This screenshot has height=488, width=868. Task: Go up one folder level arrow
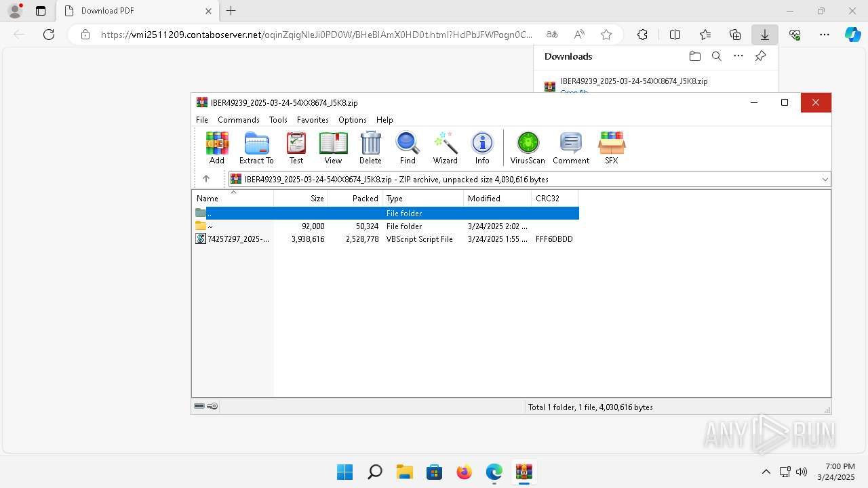206,179
